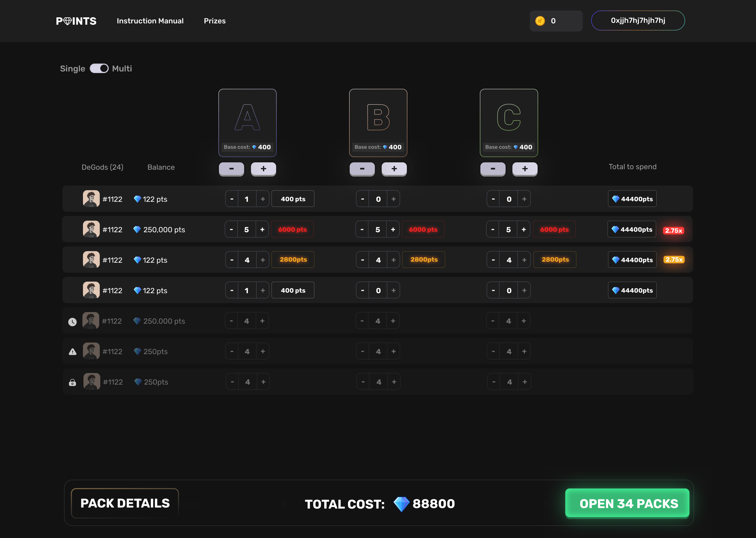756x538 pixels.
Task: Click the big plus under pack B
Action: pyautogui.click(x=394, y=169)
